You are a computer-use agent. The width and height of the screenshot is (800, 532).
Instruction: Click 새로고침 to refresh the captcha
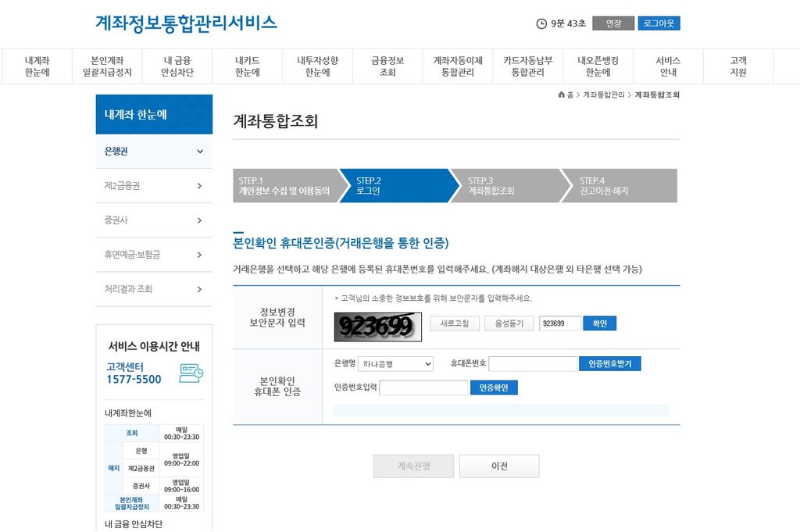[455, 323]
